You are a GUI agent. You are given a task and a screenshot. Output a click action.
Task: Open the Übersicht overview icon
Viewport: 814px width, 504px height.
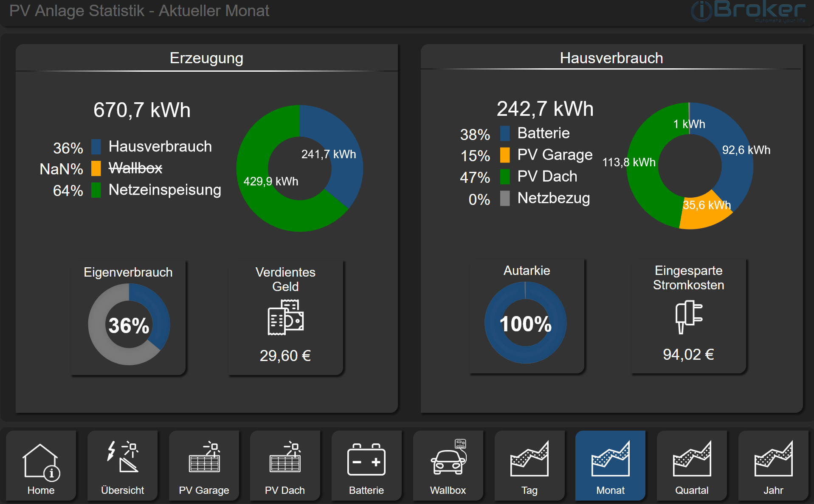click(x=122, y=458)
